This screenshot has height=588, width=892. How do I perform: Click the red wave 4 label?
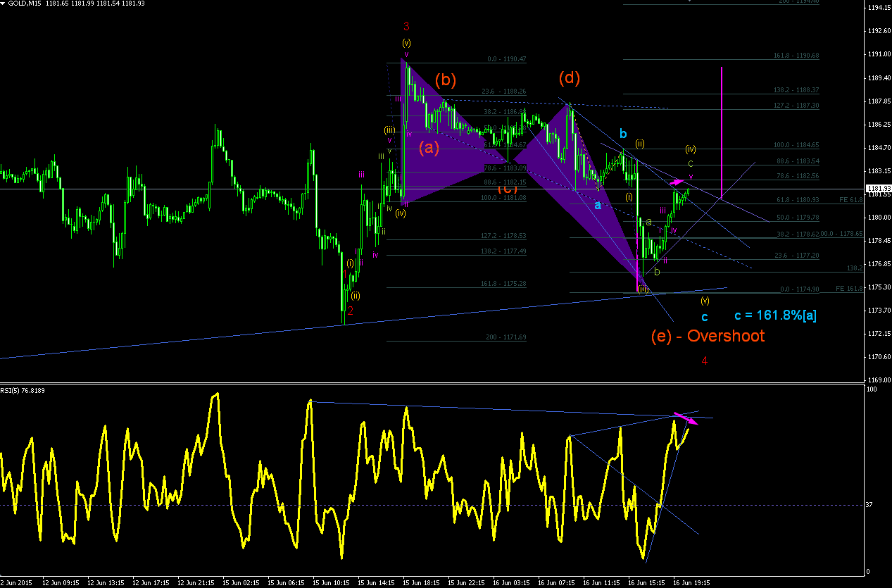[x=705, y=361]
